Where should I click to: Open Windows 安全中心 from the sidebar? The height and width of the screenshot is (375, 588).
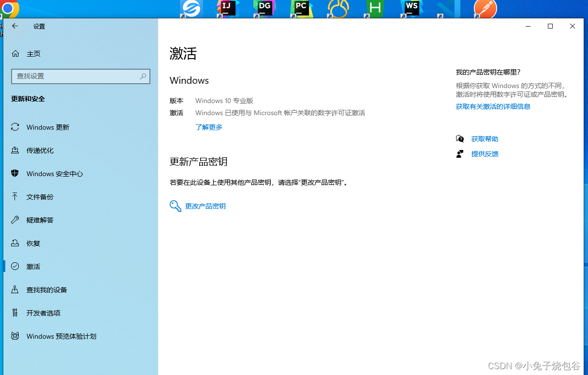80,174
